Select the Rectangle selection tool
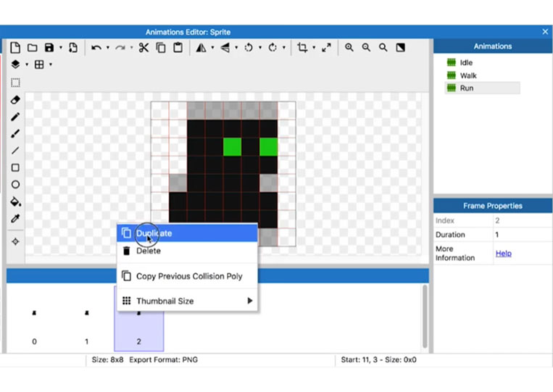Screen dimensions: 553x392 pyautogui.click(x=15, y=83)
